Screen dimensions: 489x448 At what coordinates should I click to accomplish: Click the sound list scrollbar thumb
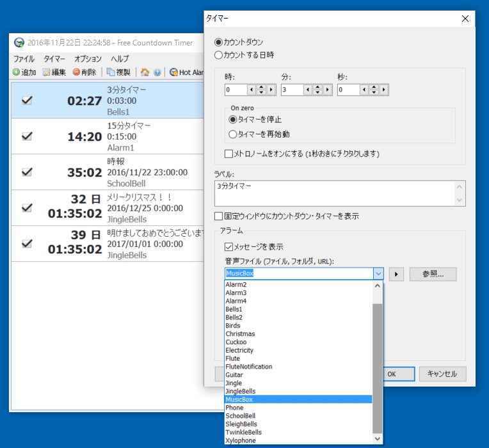point(378,369)
